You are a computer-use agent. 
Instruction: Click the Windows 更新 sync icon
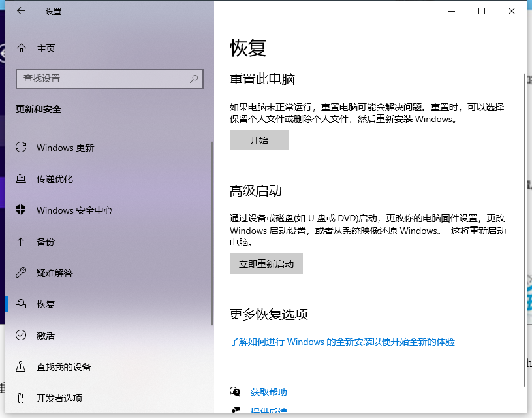(x=22, y=148)
